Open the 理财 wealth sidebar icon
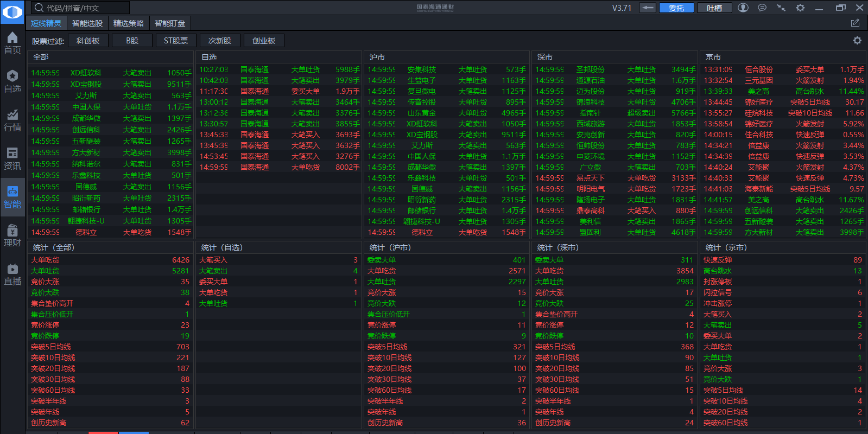This screenshot has width=868, height=434. (12, 235)
